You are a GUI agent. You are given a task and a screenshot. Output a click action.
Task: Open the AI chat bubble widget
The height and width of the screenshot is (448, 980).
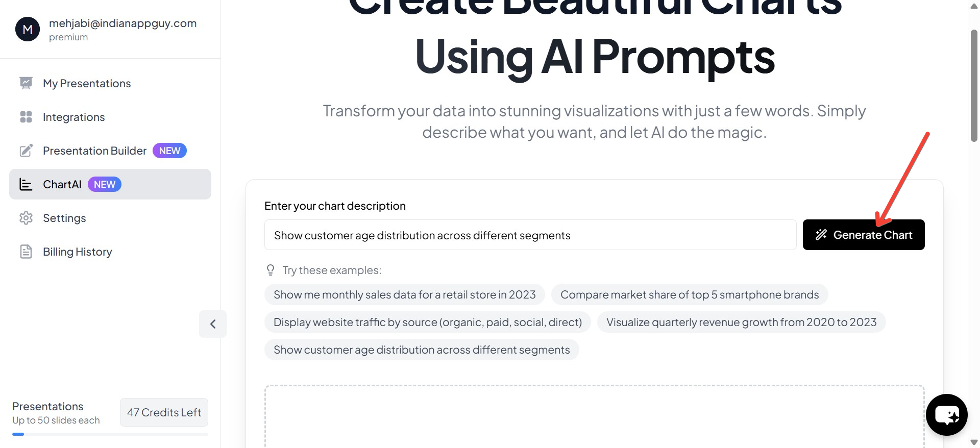point(946,415)
